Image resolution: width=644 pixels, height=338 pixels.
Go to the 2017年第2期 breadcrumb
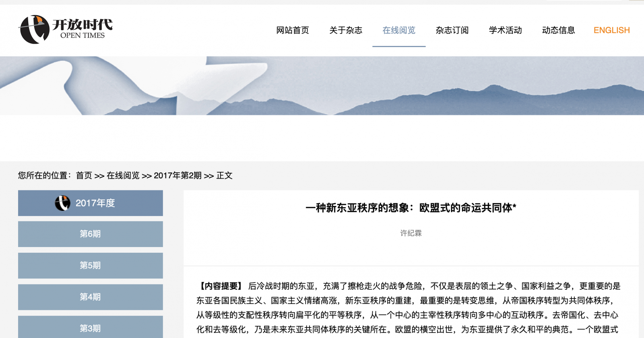click(178, 175)
